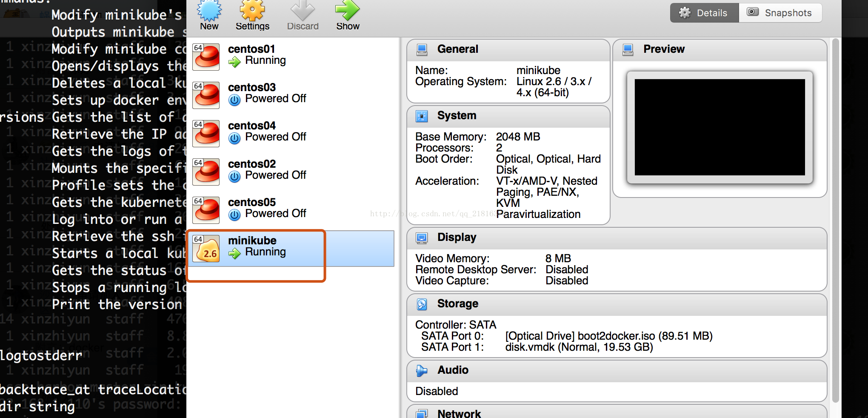Click the Network section icon
This screenshot has width=868, height=418.
pyautogui.click(x=422, y=413)
